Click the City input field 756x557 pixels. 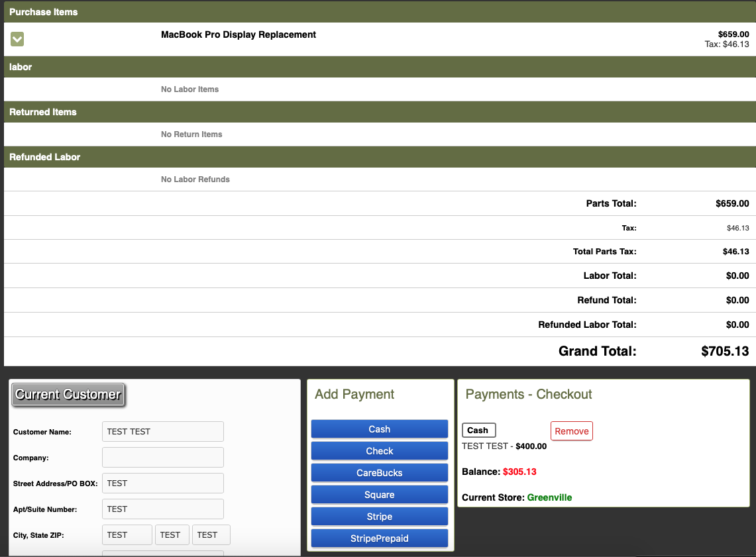[x=127, y=535]
